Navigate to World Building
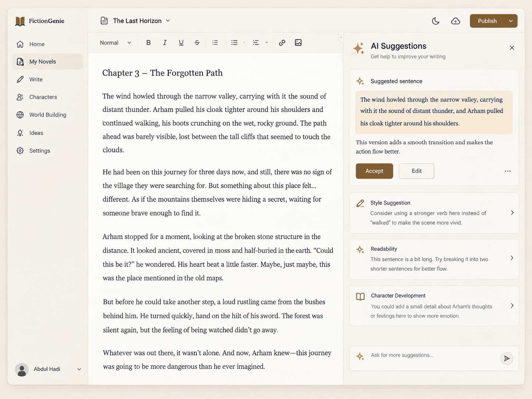 point(47,115)
